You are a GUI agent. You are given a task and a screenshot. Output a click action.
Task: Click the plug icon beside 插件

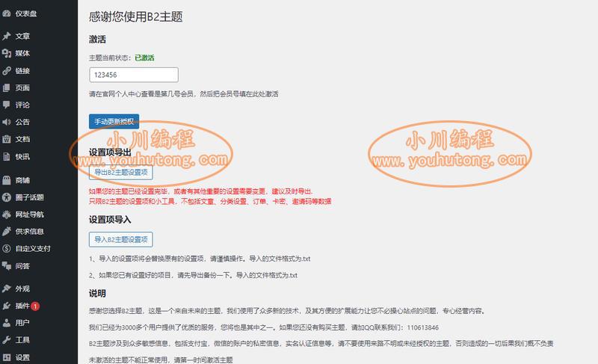pyautogui.click(x=6, y=306)
